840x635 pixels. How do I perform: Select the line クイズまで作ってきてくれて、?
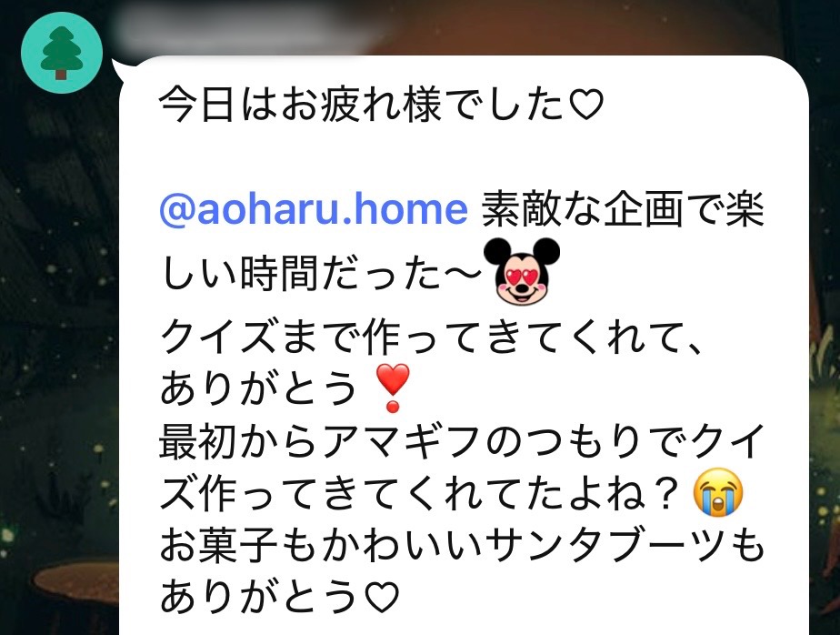pyautogui.click(x=432, y=338)
